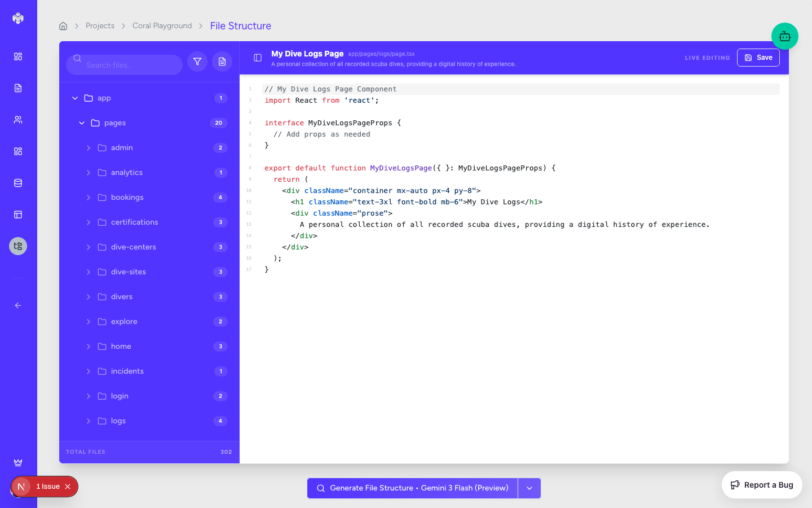Click the back arrow in left sidebar
812x508 pixels.
[x=18, y=305]
